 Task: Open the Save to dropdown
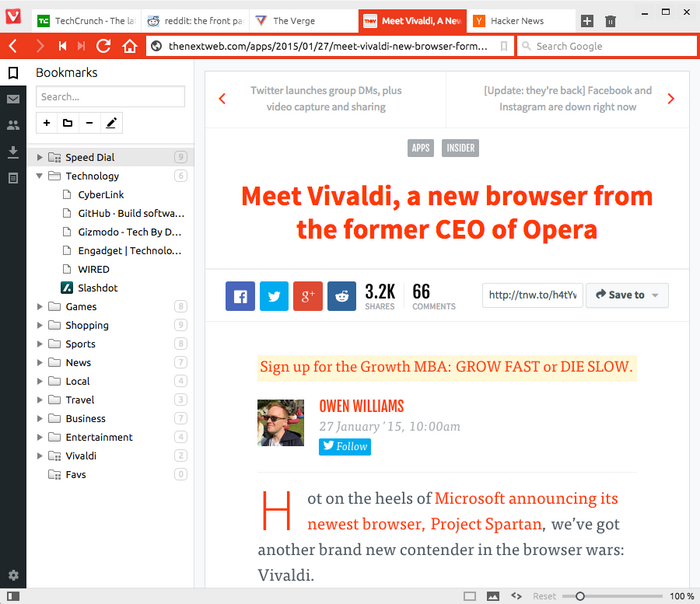pos(627,295)
